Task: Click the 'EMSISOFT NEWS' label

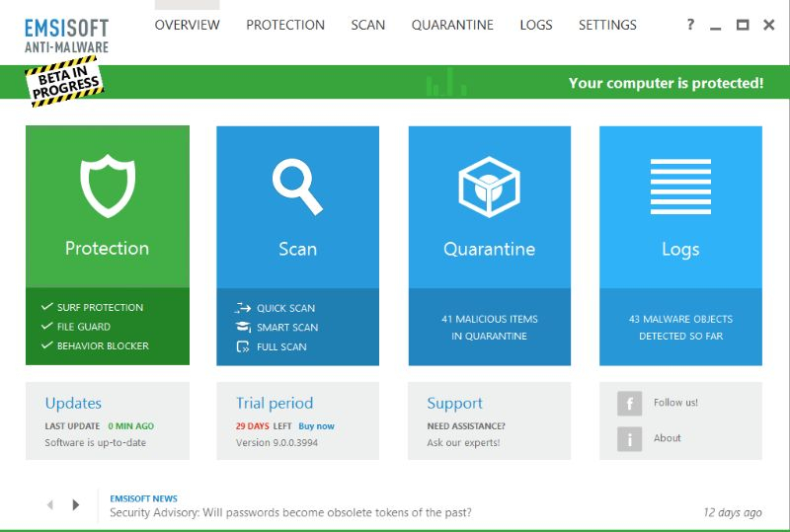Action: click(x=143, y=498)
